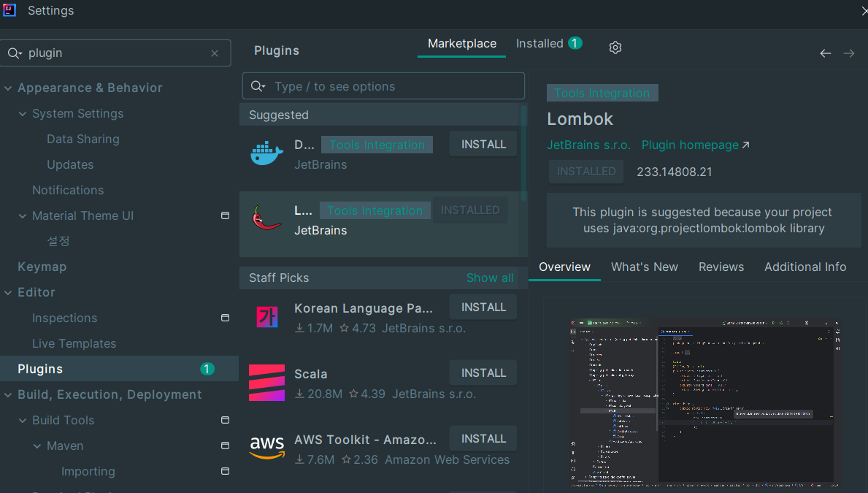Click the Lombok version 233.14808.21 text

(x=675, y=172)
